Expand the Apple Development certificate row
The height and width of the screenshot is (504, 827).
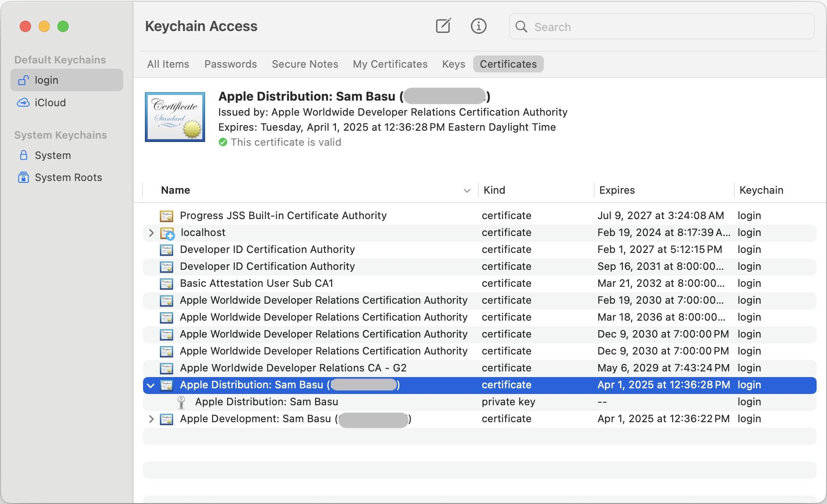[x=151, y=419]
